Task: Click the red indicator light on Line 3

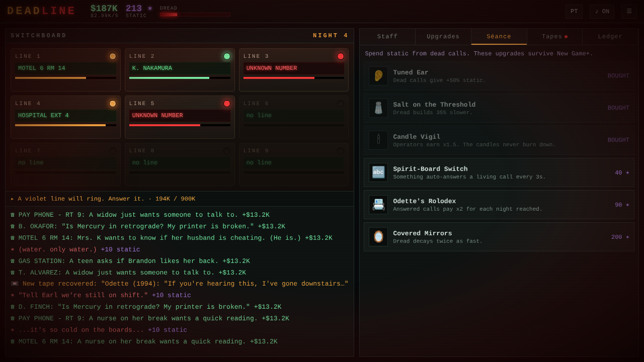Action: pyautogui.click(x=341, y=56)
